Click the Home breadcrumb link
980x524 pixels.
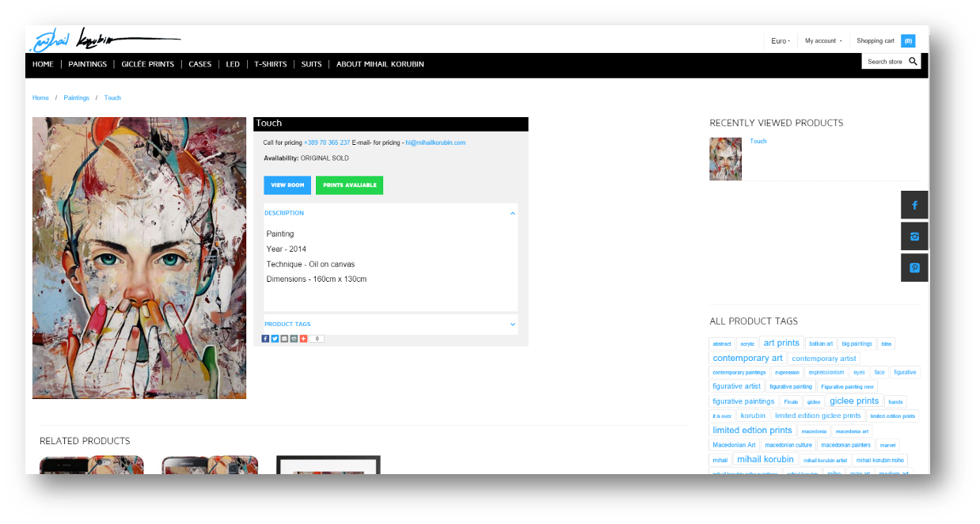(x=40, y=98)
